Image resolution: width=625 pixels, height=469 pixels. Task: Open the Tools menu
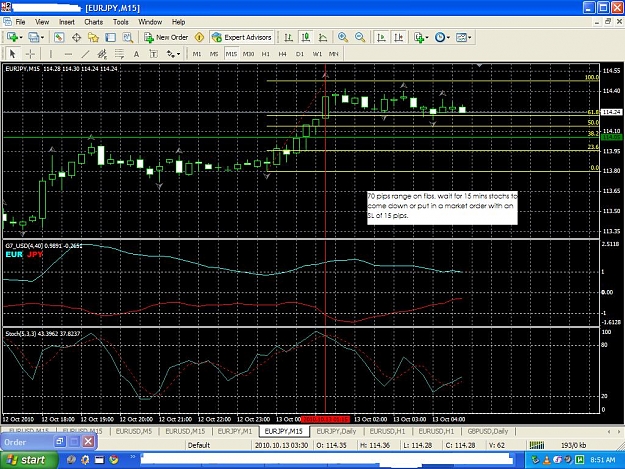(x=120, y=22)
